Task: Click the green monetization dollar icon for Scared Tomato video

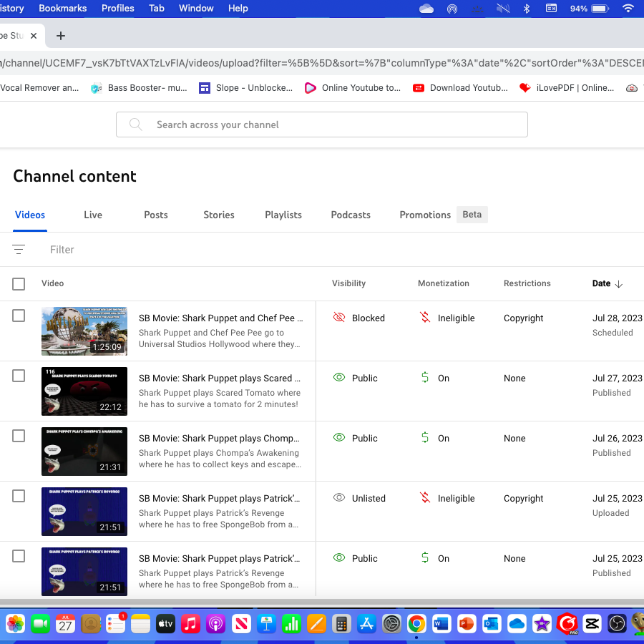Action: [425, 377]
